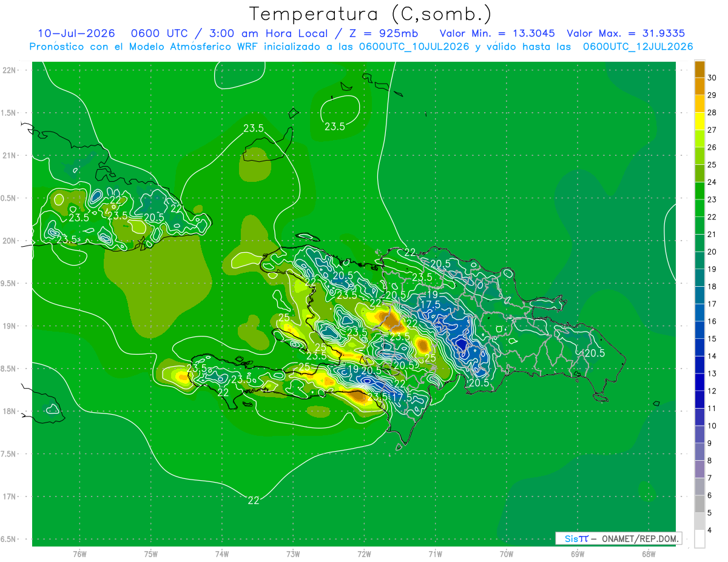
Task: Click the latitude label '21N'
Action: [10, 155]
